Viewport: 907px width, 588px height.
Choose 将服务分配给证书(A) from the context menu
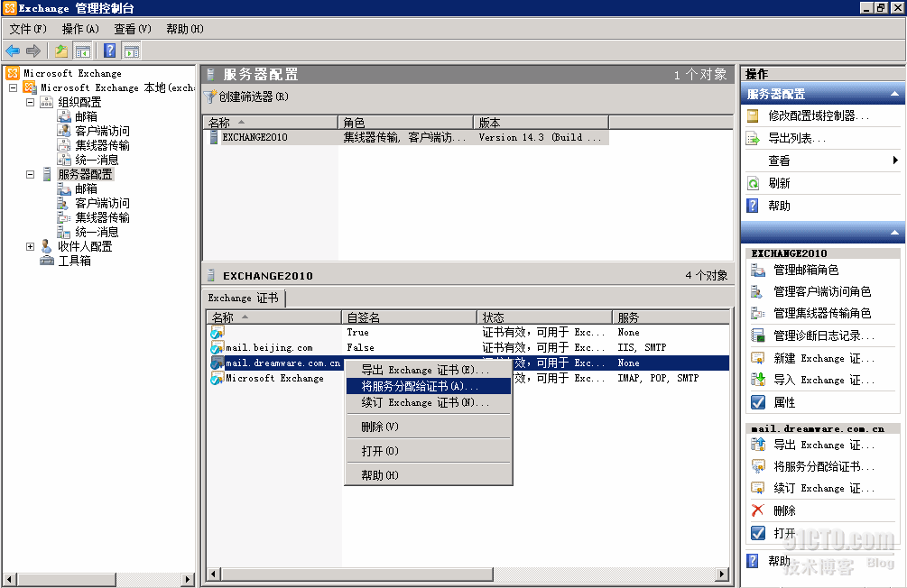pos(429,386)
